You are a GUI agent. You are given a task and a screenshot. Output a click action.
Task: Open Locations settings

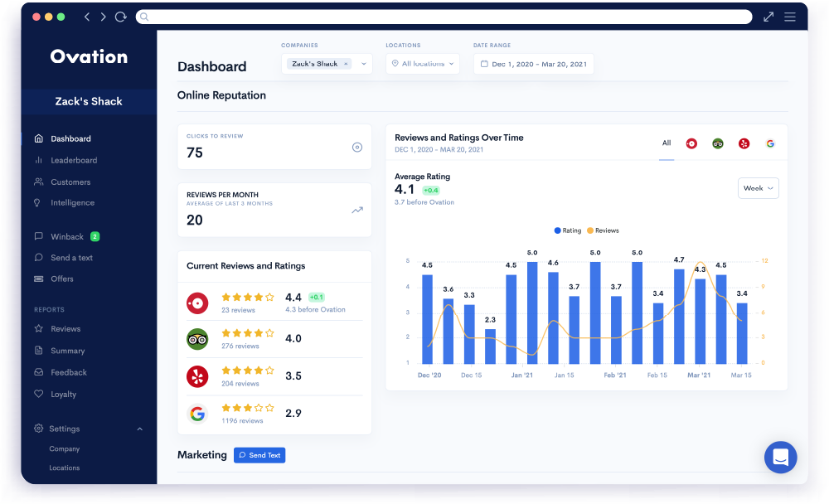pyautogui.click(x=65, y=468)
